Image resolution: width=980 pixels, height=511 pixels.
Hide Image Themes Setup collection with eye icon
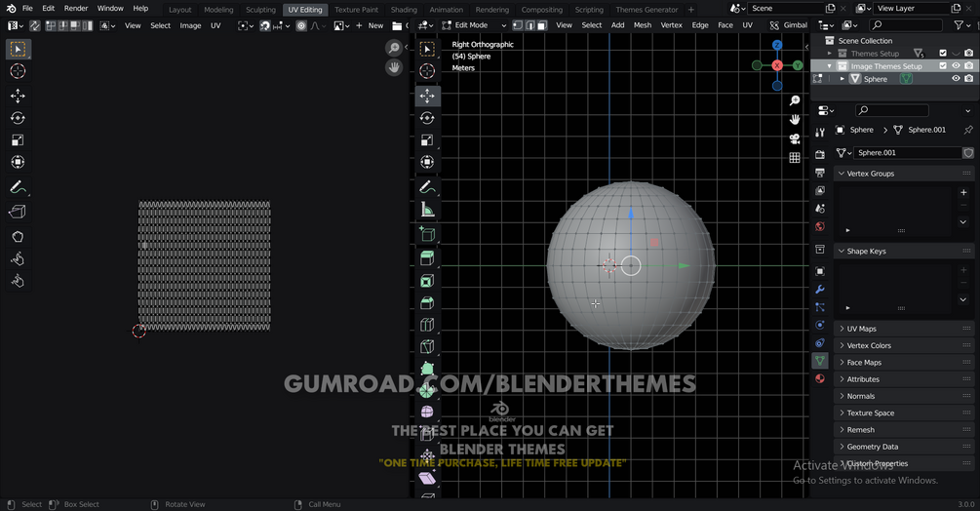click(x=956, y=65)
